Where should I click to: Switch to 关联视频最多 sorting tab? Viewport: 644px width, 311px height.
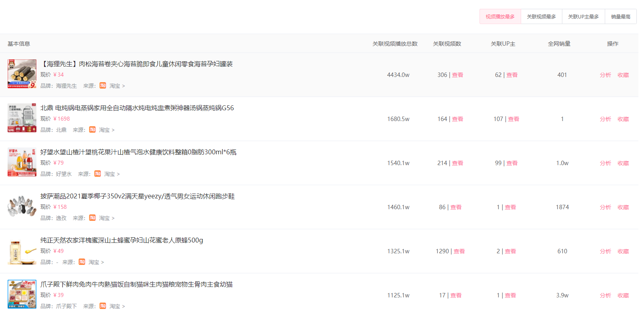pyautogui.click(x=541, y=17)
